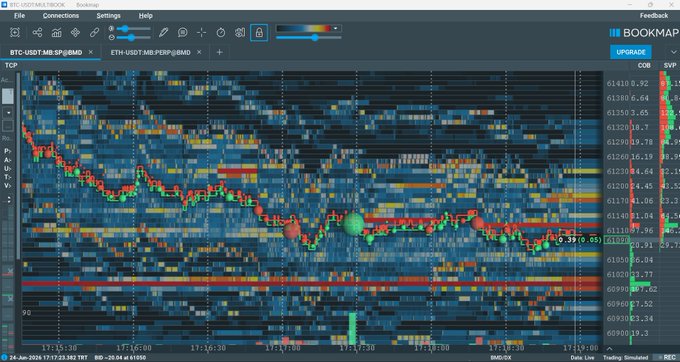This screenshot has height=362, width=680.
Task: Expand the chevron dropdown beside UPGRADE
Action: (673, 52)
